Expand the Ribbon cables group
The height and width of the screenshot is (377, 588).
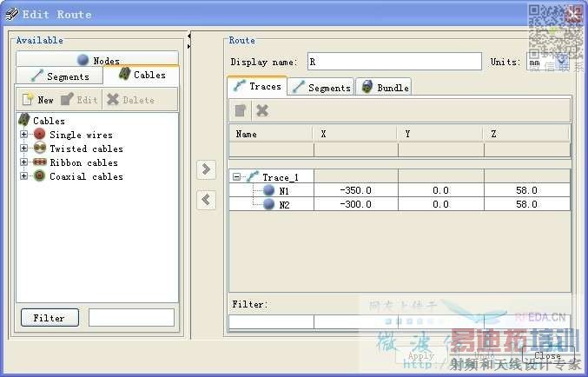point(24,162)
